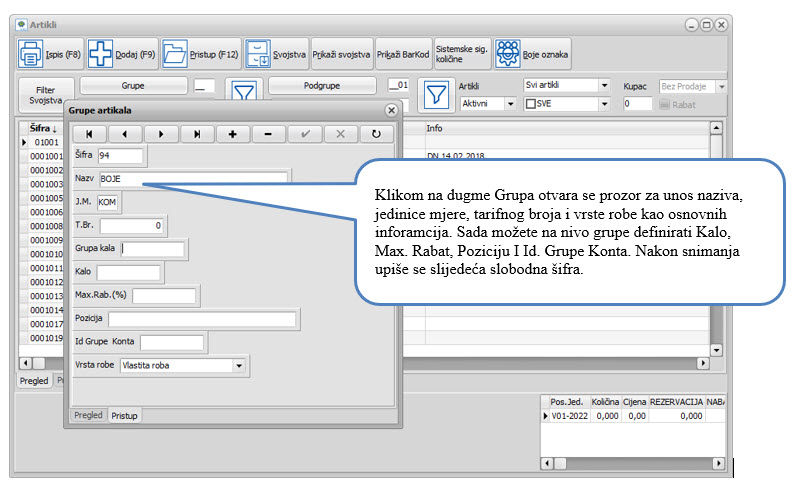Refresh records with the circular arrow button
Image resolution: width=800 pixels, height=489 pixels.
tap(377, 134)
